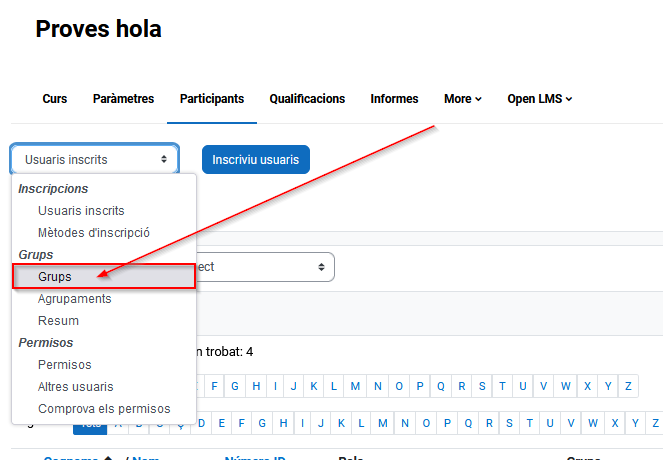
Task: Filter first name by letter M
Action: coord(355,386)
